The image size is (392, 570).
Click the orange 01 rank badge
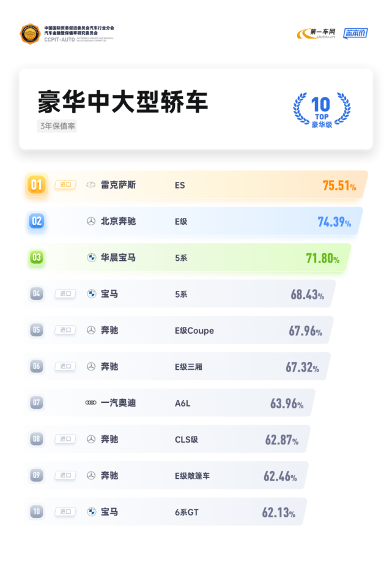[36, 185]
